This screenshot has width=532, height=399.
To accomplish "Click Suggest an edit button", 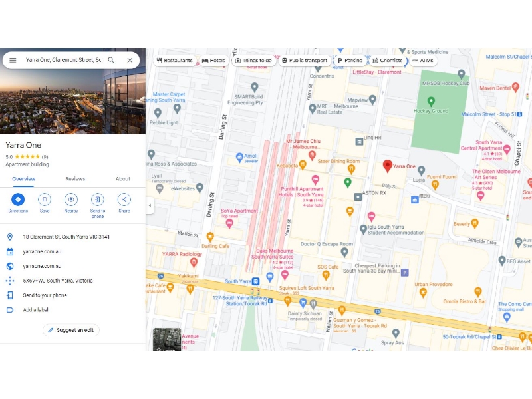I will (x=71, y=330).
